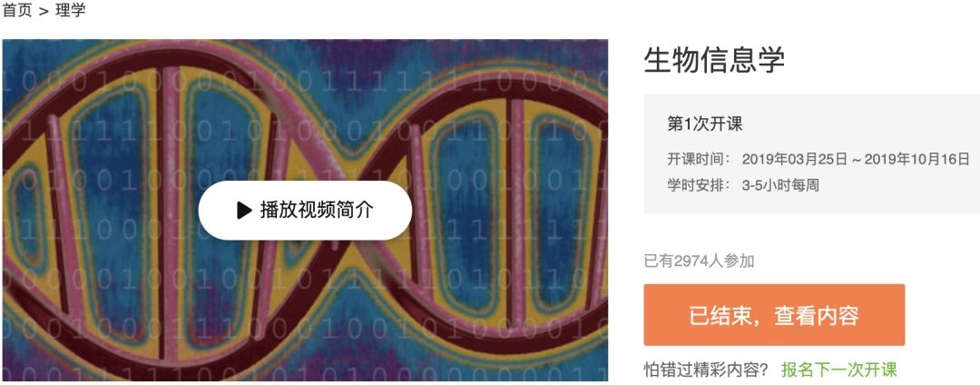Screen dimensions: 980x385
Task: Click the 怕错过精彩内容？ prompt text
Action: pyautogui.click(x=706, y=370)
